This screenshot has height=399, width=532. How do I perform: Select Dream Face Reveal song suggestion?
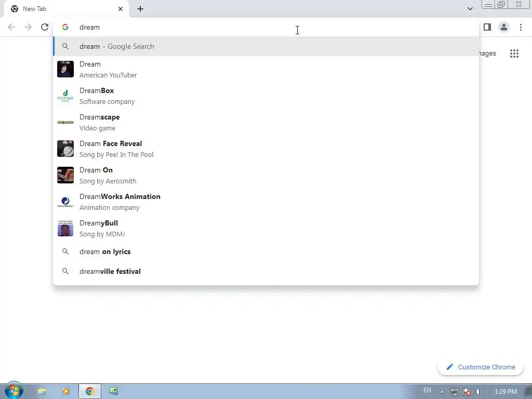tap(266, 149)
